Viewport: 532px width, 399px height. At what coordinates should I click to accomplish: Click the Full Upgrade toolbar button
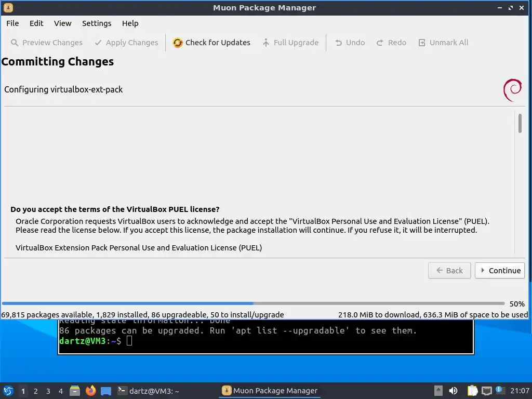291,43
